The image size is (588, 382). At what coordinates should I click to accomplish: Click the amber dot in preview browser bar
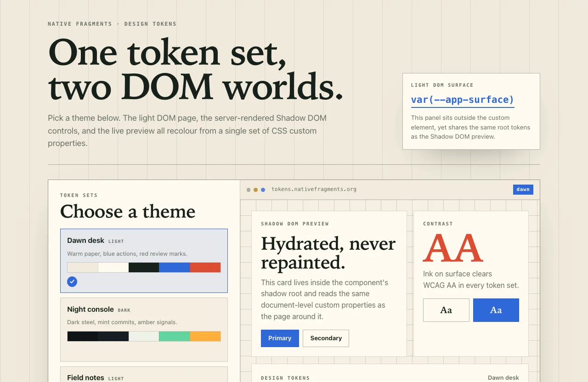[256, 190]
